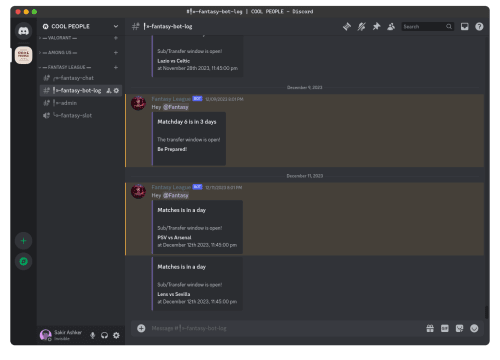Open the sticker picker
The image size is (500, 360).
459,329
